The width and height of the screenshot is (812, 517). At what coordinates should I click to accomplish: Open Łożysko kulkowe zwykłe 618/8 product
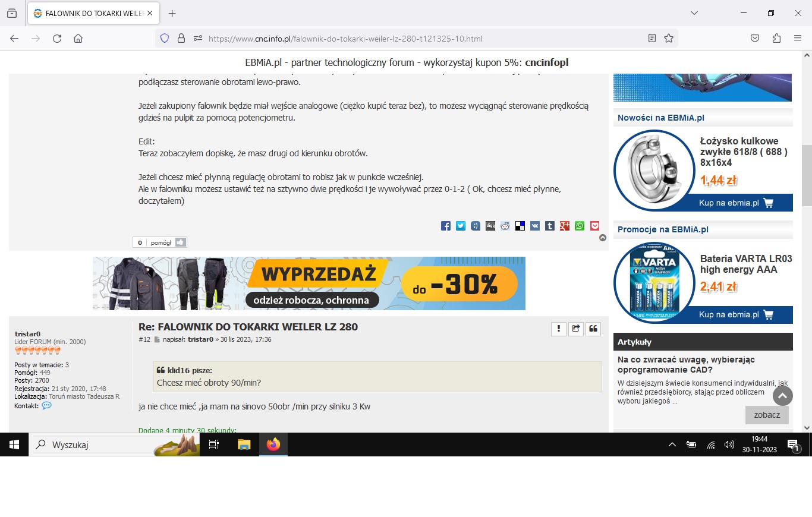(x=744, y=152)
